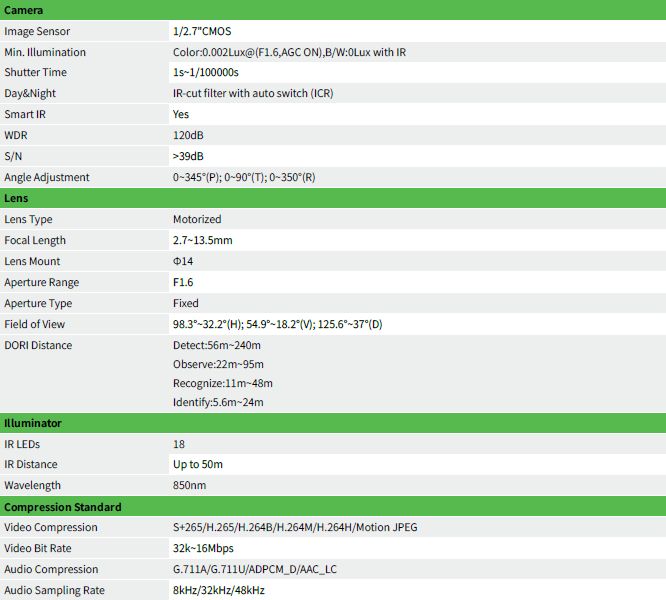Click the G.711A/G.711U audio compression value
This screenshot has height=600, width=666.
coord(255,569)
